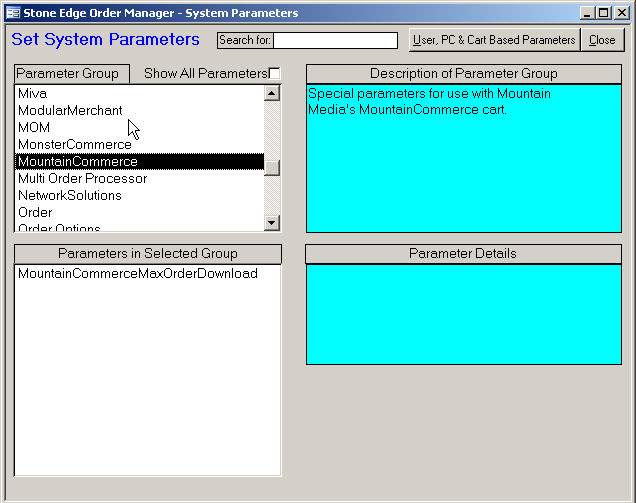Click inside the Parameter Details box
The image size is (636, 503).
tap(464, 314)
